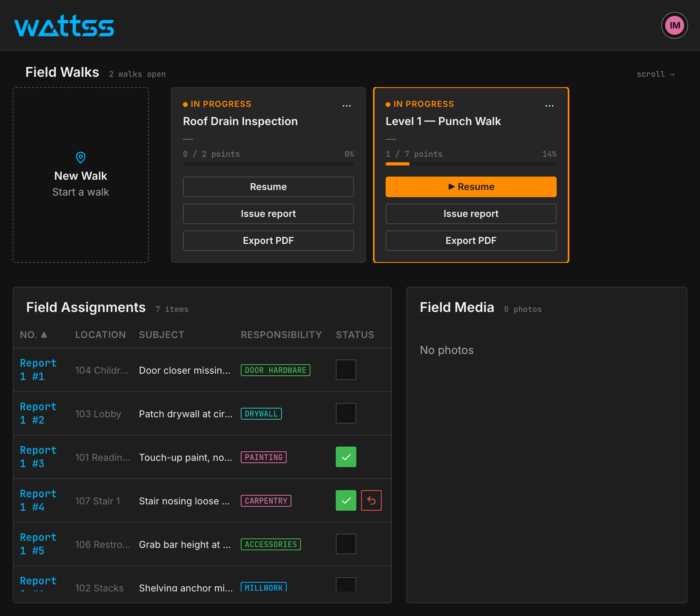Click the MILLWORK responsibility tag

click(x=264, y=587)
